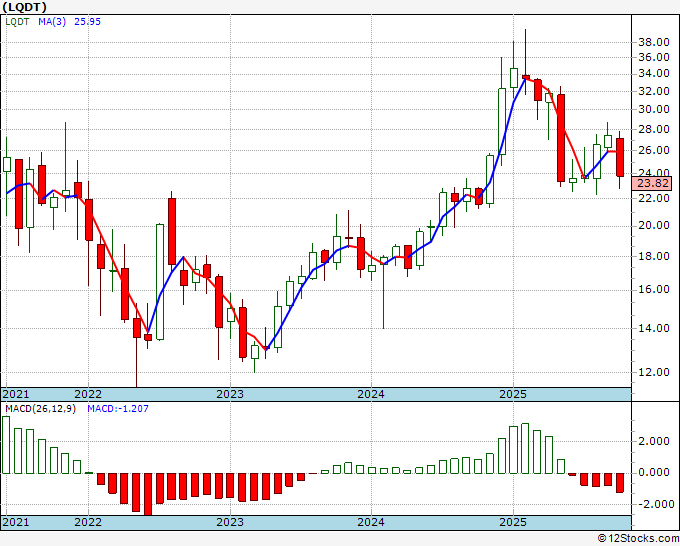Select the 2025 marker on price timeline
Screen dimensions: 680x546
pos(512,394)
